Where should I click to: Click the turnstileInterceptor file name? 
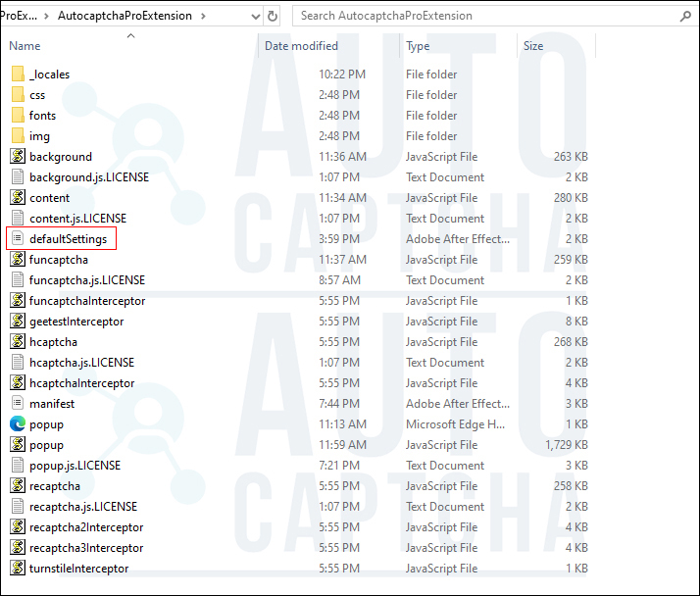pos(78,569)
